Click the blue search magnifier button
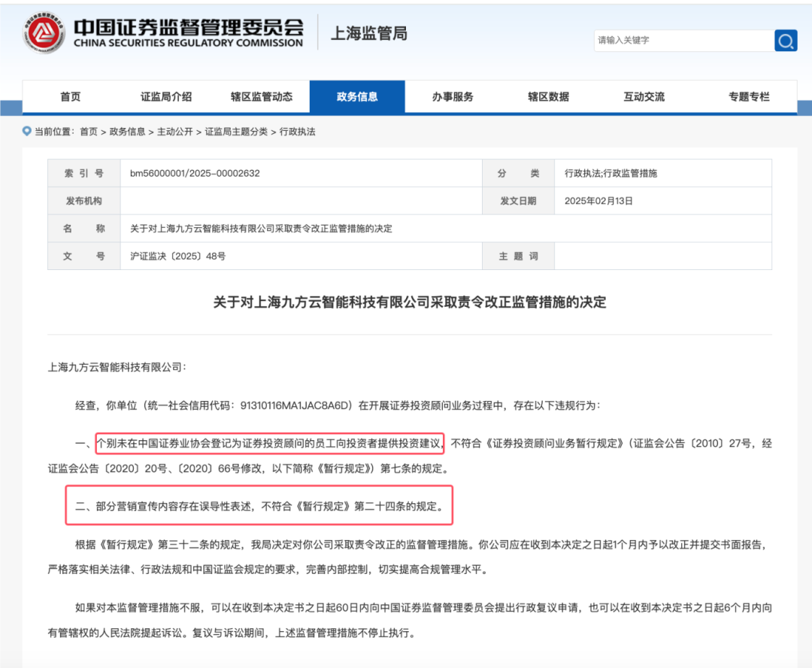The width and height of the screenshot is (812, 668). (786, 41)
